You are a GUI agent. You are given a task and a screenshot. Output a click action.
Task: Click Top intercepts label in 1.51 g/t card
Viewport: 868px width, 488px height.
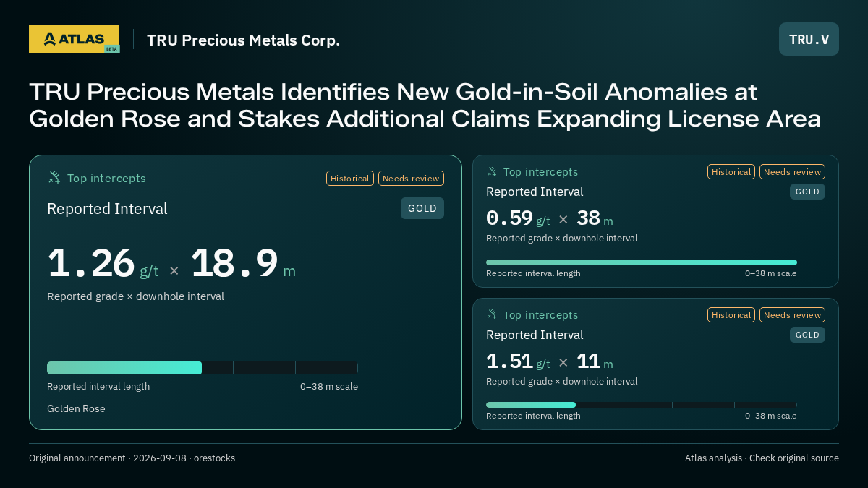click(540, 315)
